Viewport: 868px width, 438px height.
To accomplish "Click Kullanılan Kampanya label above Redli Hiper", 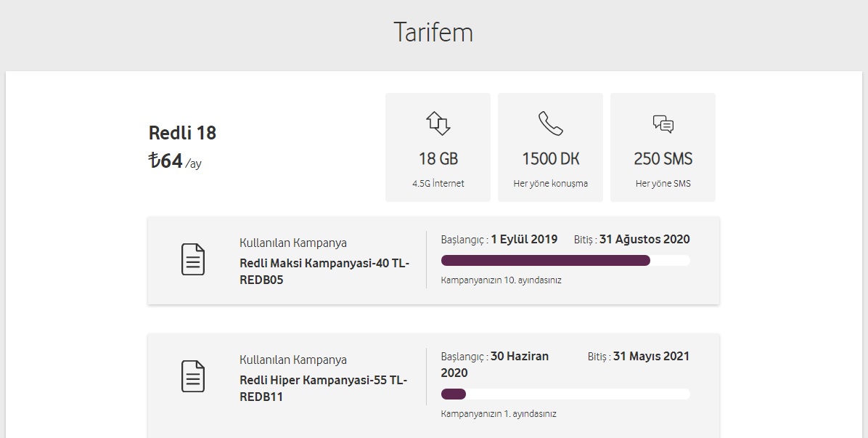I will pyautogui.click(x=292, y=360).
